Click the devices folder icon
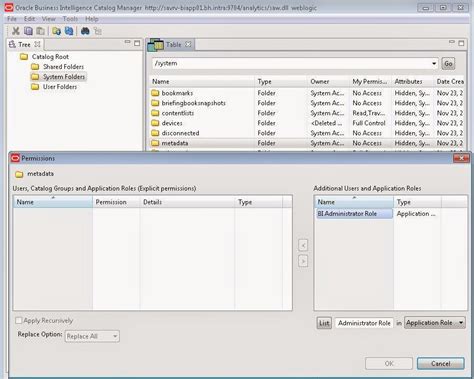Image resolution: width=474 pixels, height=379 pixels. coord(155,123)
